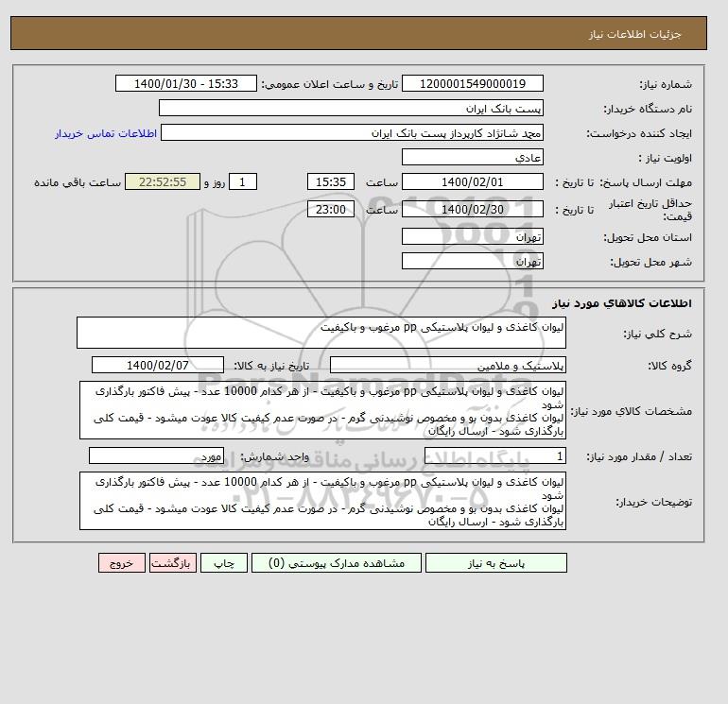Click the priority field 'عادی'
This screenshot has height=704, width=728.
[472, 157]
